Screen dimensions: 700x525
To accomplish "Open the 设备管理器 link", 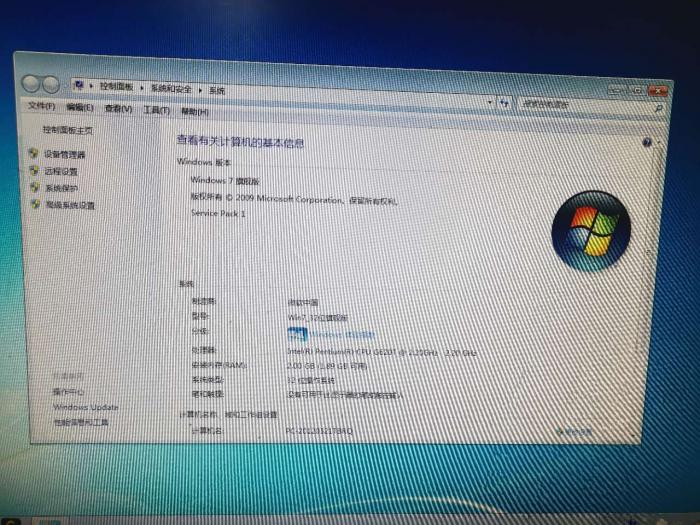I will [64, 154].
